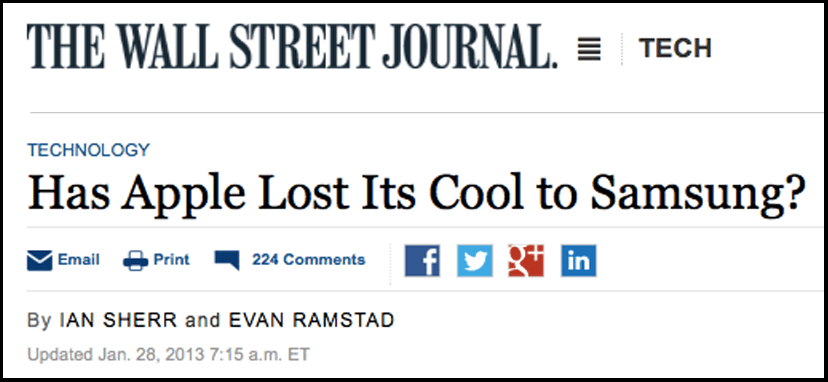Click the Updated Jan. 28, 2013 timestamp
The height and width of the screenshot is (382, 828).
coord(168,353)
